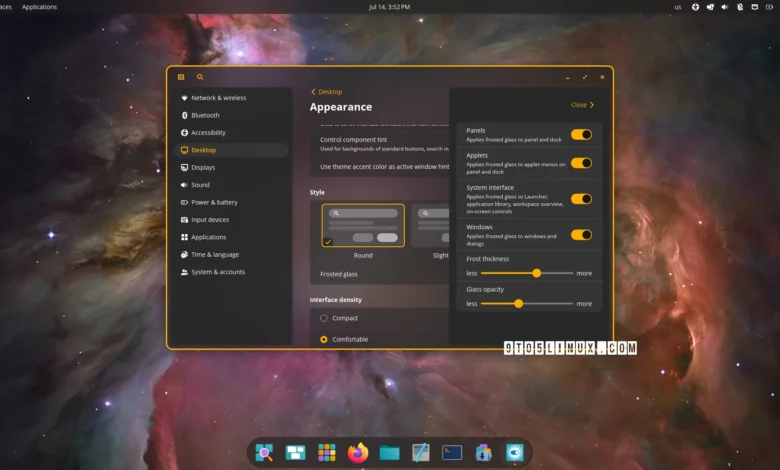
Task: Open Applications menu in top panel
Action: pyautogui.click(x=39, y=7)
